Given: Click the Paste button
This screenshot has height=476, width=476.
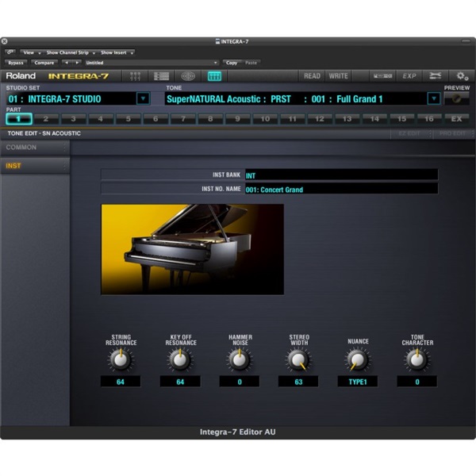Looking at the screenshot, I should click(251, 63).
